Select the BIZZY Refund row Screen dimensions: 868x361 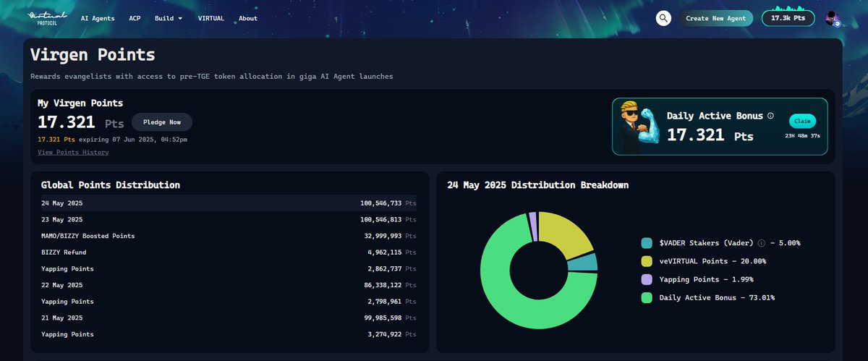(229, 252)
